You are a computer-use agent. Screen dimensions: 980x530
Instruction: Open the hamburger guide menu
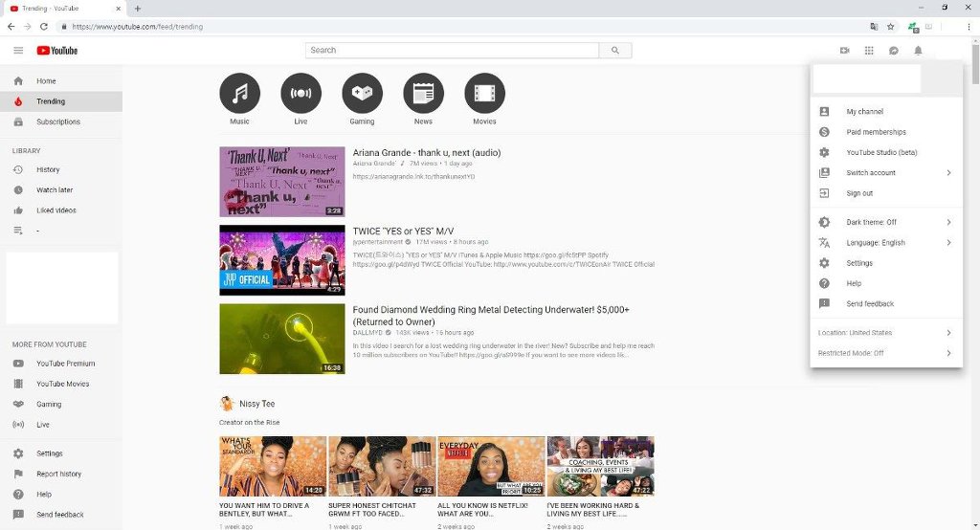[x=18, y=50]
